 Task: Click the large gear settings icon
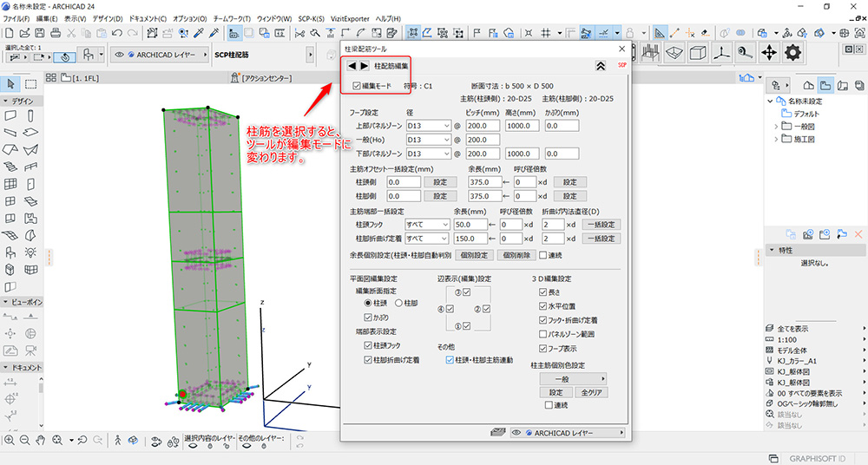click(x=792, y=53)
